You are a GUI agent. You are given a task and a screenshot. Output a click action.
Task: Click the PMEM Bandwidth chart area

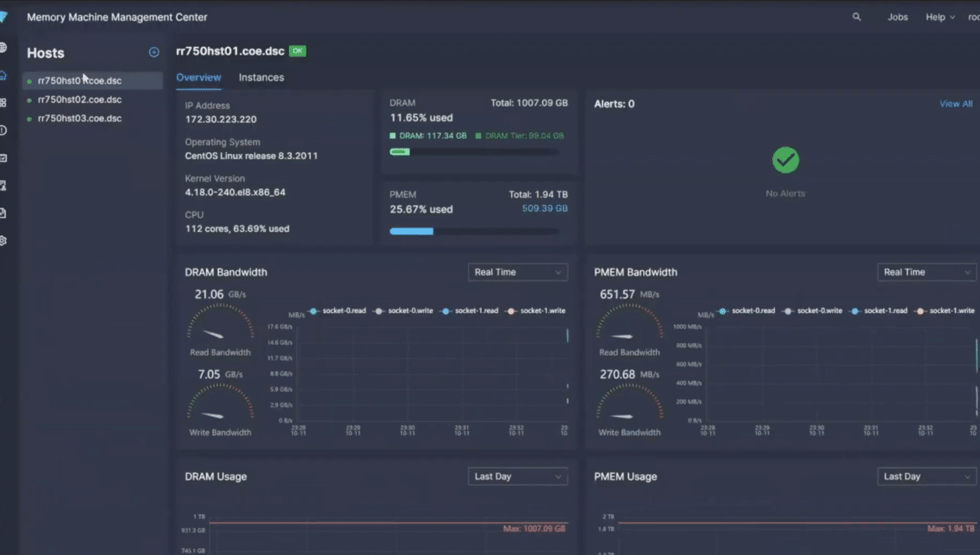coord(842,373)
